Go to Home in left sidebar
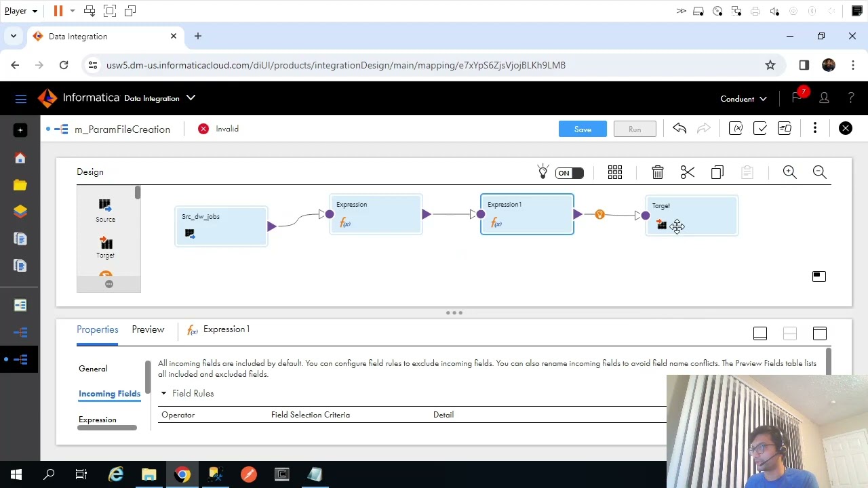This screenshot has width=868, height=488. (x=20, y=158)
